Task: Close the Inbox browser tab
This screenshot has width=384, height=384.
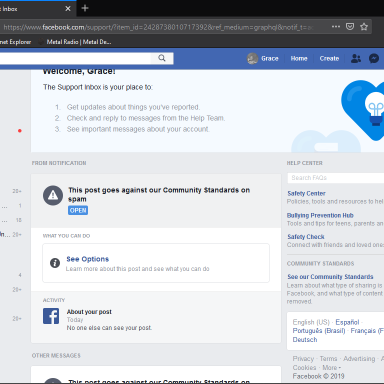Action: [x=68, y=9]
